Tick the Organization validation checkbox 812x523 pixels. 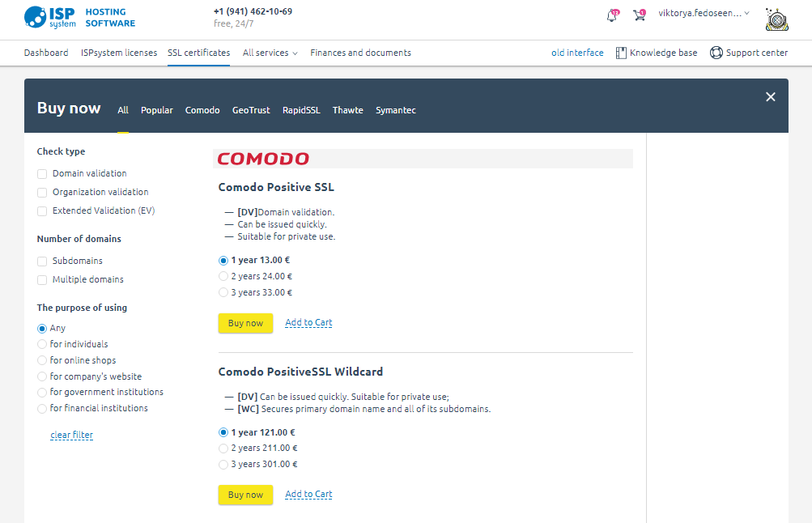click(42, 193)
